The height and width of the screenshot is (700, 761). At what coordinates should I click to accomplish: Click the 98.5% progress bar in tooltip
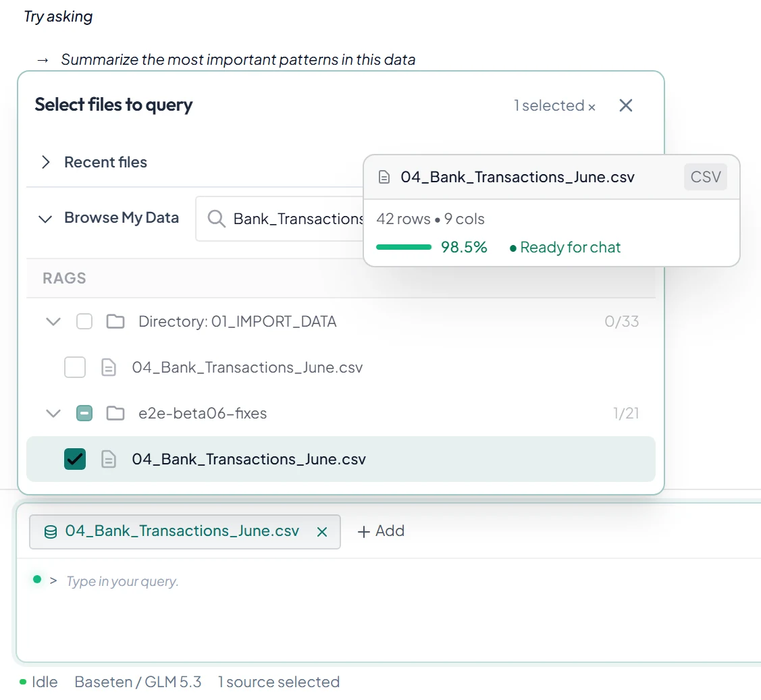pos(404,248)
